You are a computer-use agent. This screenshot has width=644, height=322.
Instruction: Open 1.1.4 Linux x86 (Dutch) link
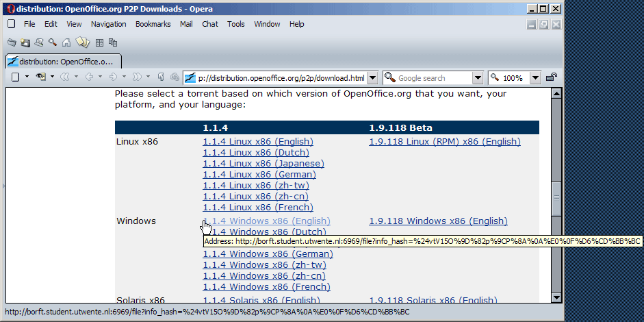point(256,153)
